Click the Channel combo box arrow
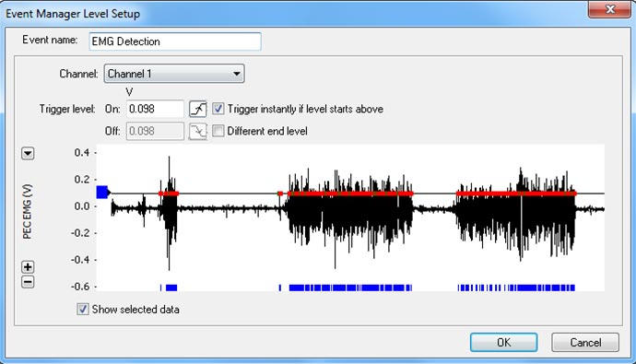Viewport: 636px width, 364px height. (237, 74)
